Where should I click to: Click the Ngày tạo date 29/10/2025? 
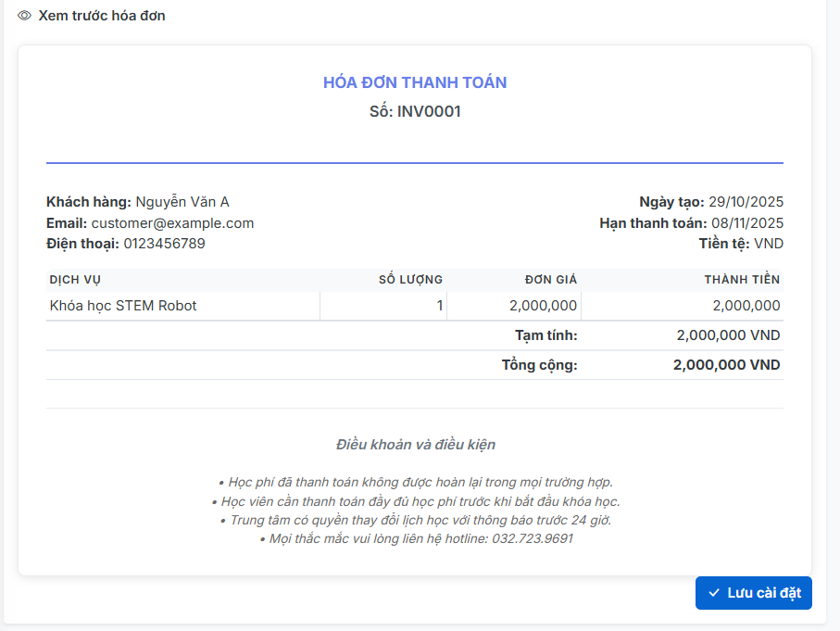click(x=746, y=202)
